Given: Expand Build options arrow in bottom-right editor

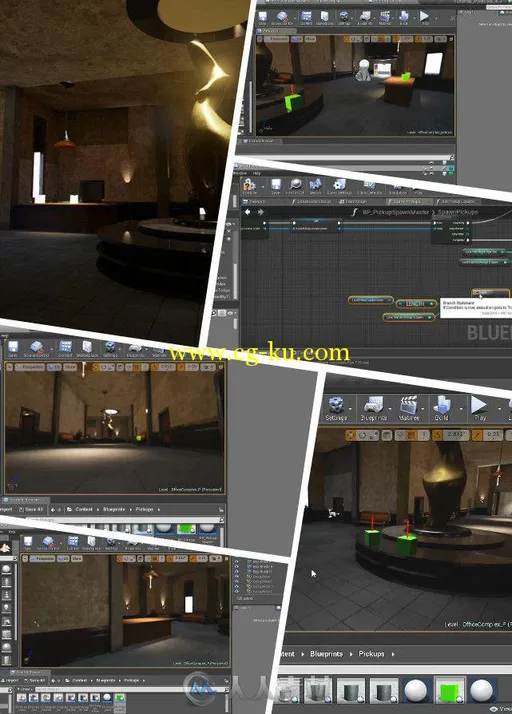Looking at the screenshot, I should point(461,409).
